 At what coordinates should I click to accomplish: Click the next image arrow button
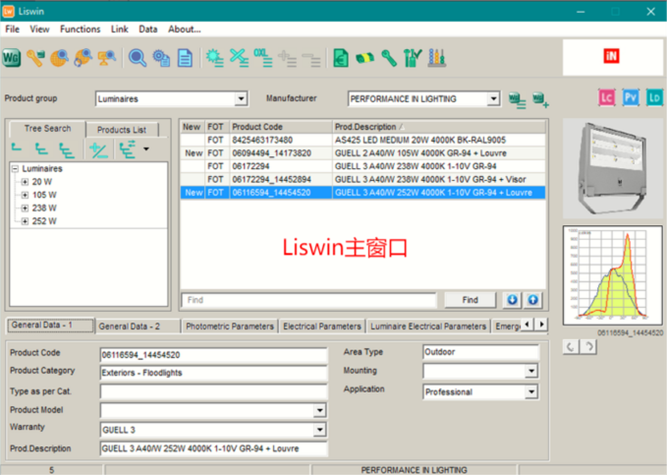(x=589, y=347)
